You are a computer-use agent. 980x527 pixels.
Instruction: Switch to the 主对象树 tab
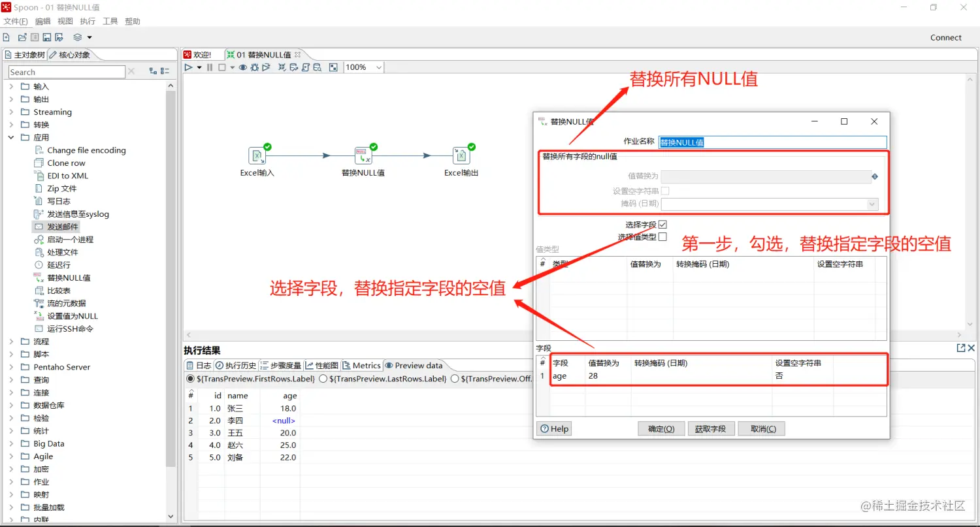(24, 55)
